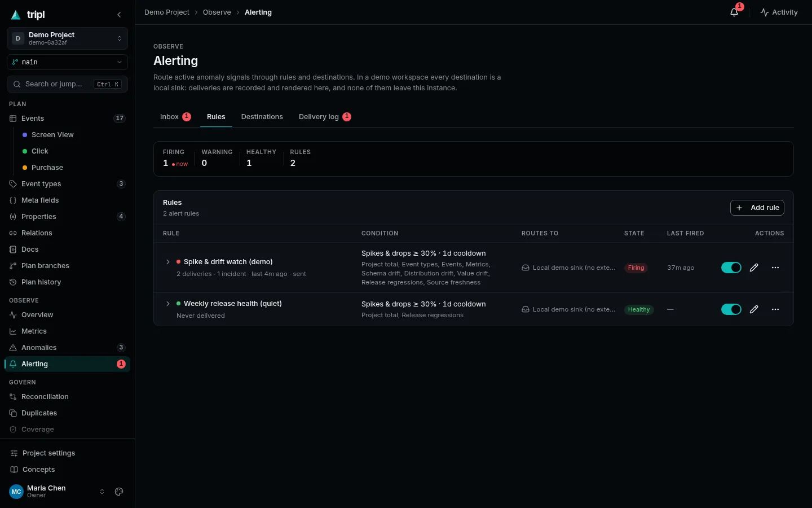Click the tripl logo icon
The height and width of the screenshot is (508, 812).
point(16,15)
